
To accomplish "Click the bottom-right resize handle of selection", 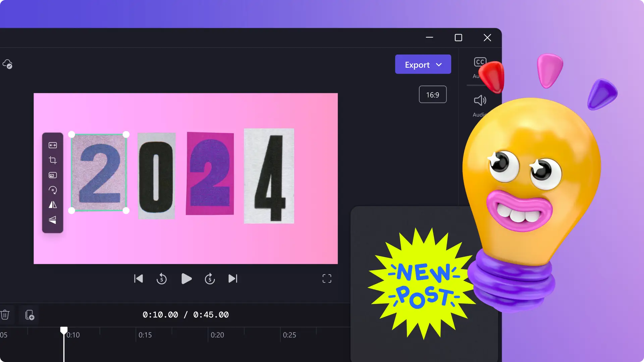I will [x=126, y=210].
